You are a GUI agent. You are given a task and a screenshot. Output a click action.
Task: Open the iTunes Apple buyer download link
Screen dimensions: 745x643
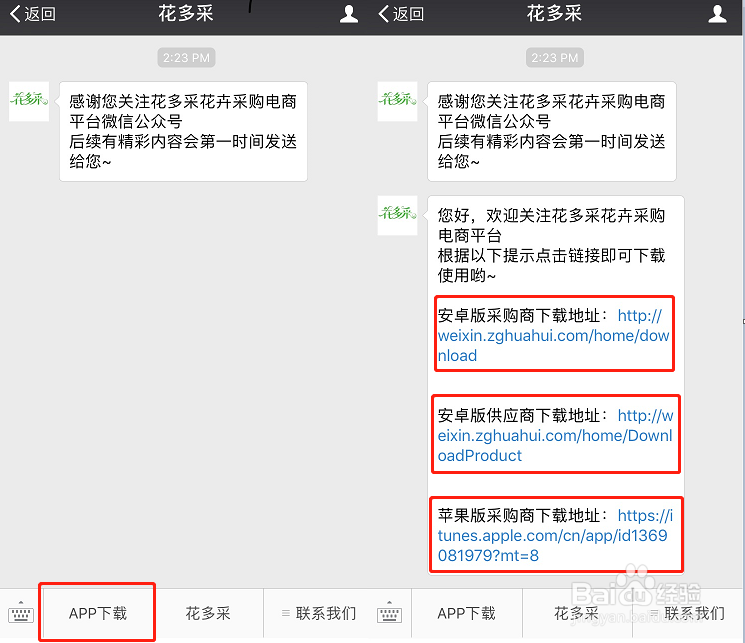tap(555, 536)
